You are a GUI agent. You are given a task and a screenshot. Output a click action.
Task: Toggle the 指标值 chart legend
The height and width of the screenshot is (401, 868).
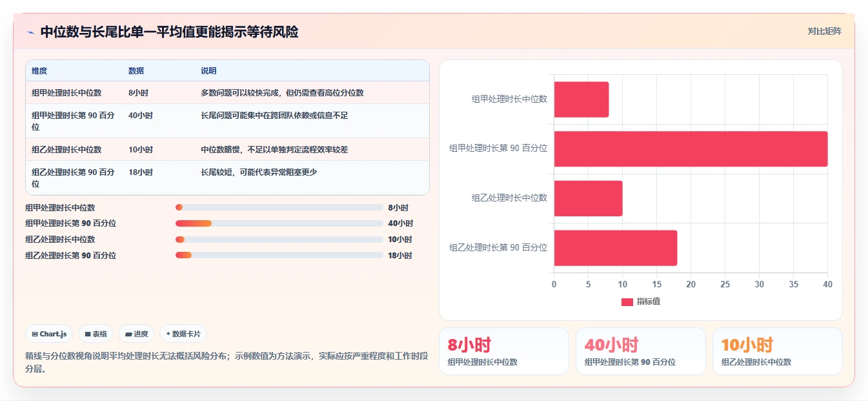tap(641, 302)
